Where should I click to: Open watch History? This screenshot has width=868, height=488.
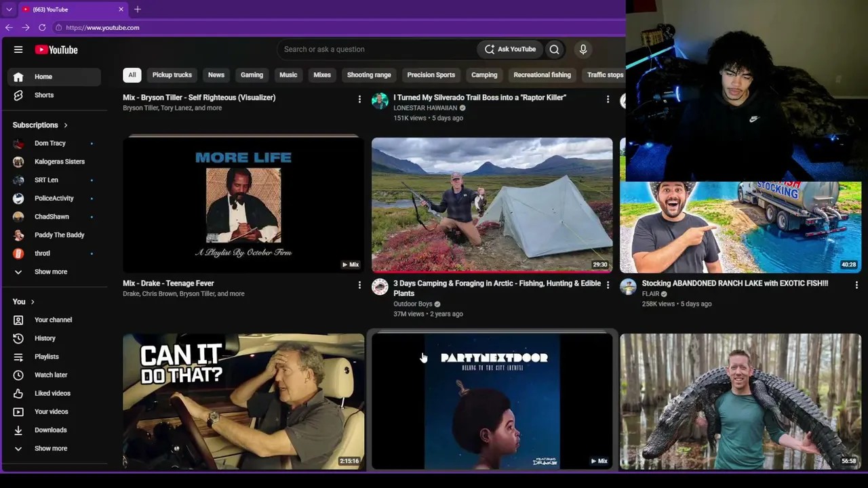click(x=54, y=338)
